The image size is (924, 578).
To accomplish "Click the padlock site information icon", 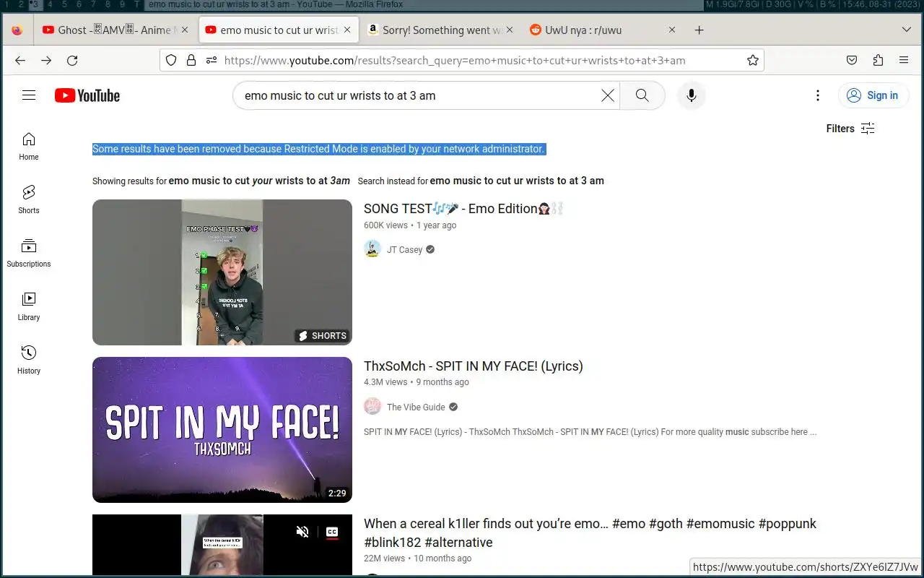I will 191,61.
